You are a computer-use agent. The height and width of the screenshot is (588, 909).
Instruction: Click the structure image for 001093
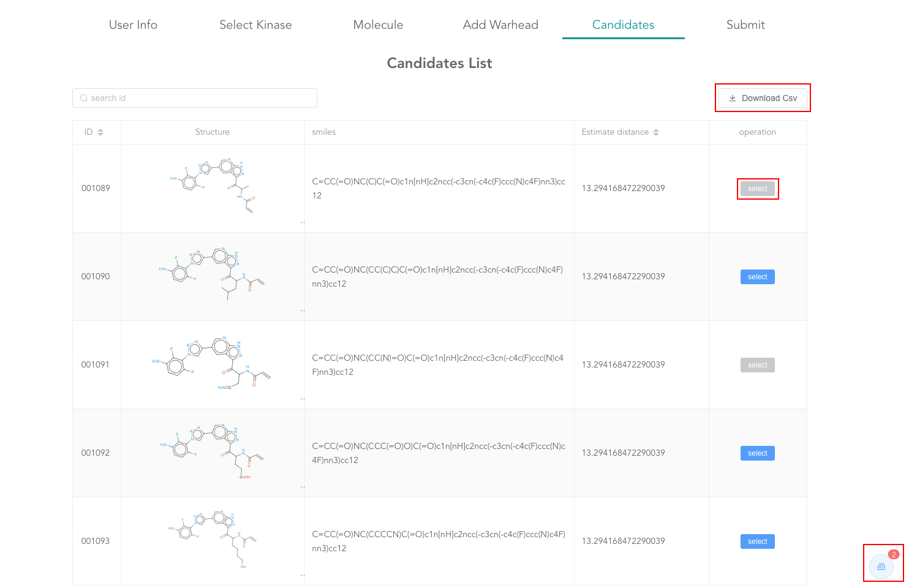pos(213,540)
